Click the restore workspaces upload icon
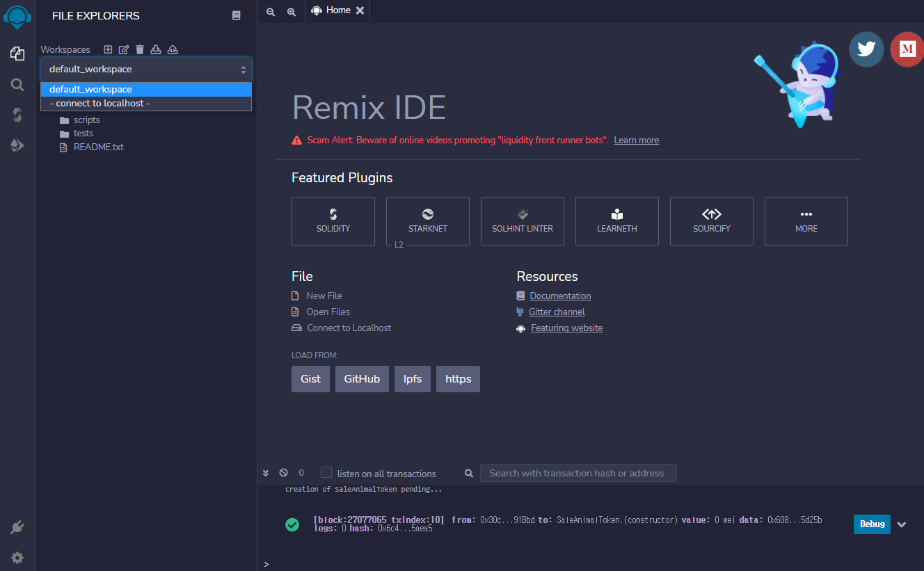 [x=173, y=49]
